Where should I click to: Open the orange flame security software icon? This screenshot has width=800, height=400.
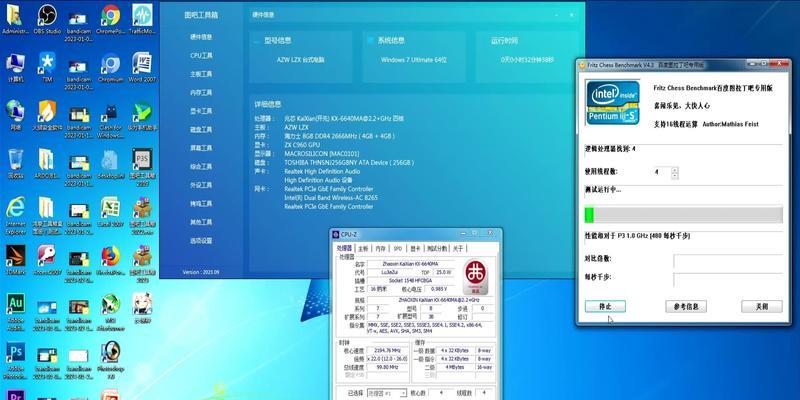point(47,114)
